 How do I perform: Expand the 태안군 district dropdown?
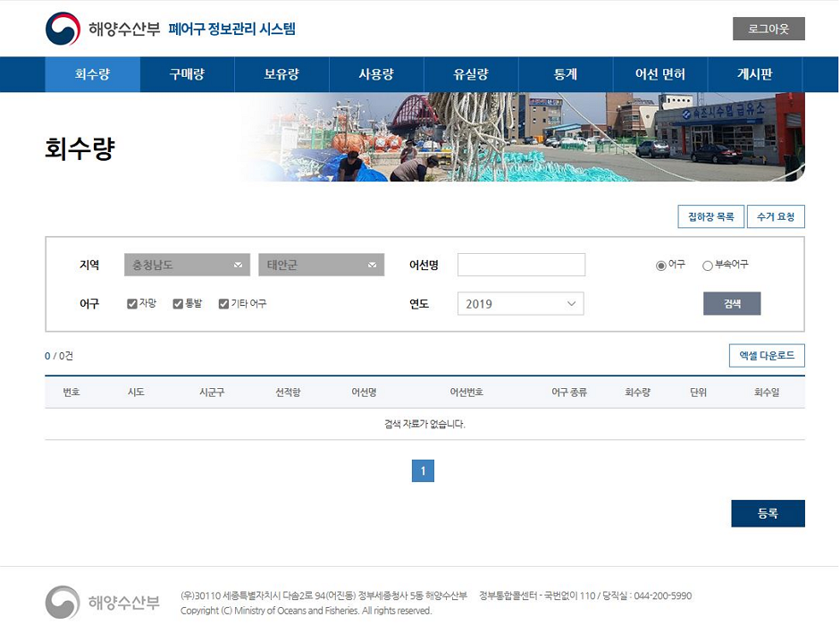(x=322, y=265)
